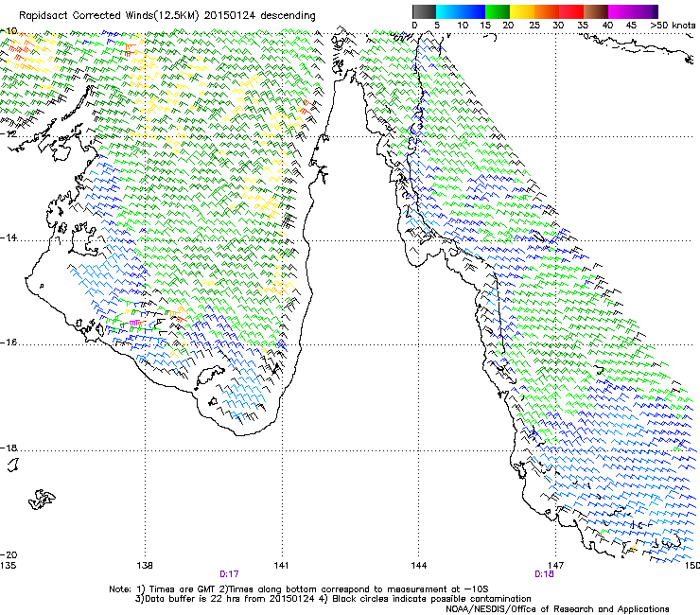Click the longitude label '135'

8,566
